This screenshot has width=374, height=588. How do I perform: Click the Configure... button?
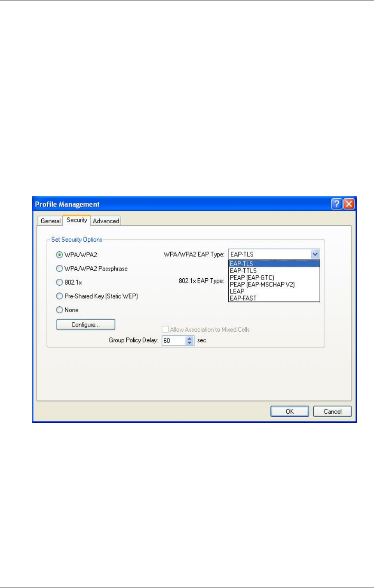tap(86, 325)
